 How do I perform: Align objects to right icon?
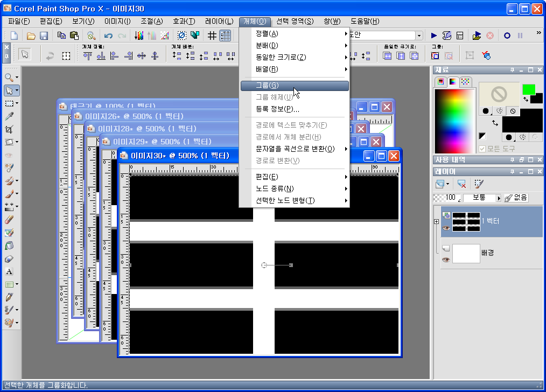coord(129,55)
